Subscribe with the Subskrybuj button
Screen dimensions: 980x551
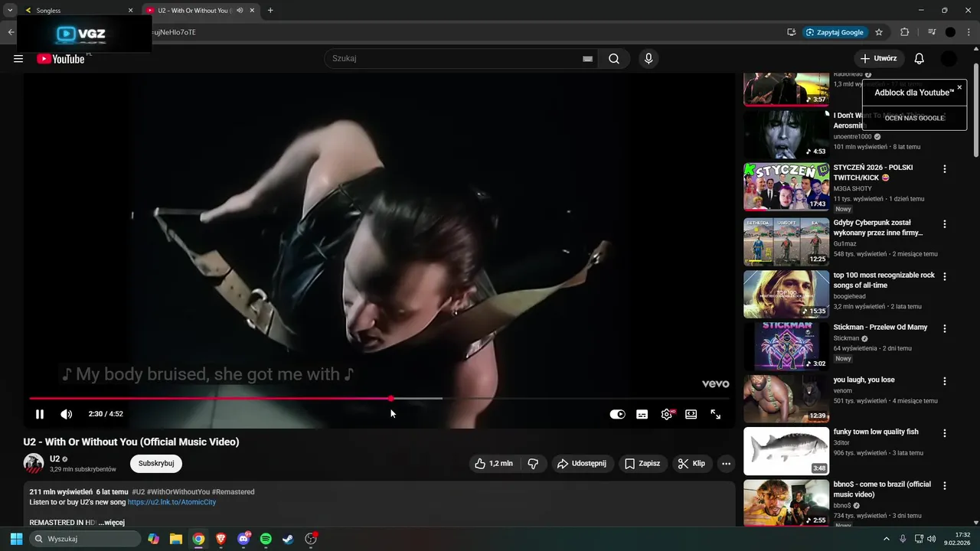click(156, 464)
